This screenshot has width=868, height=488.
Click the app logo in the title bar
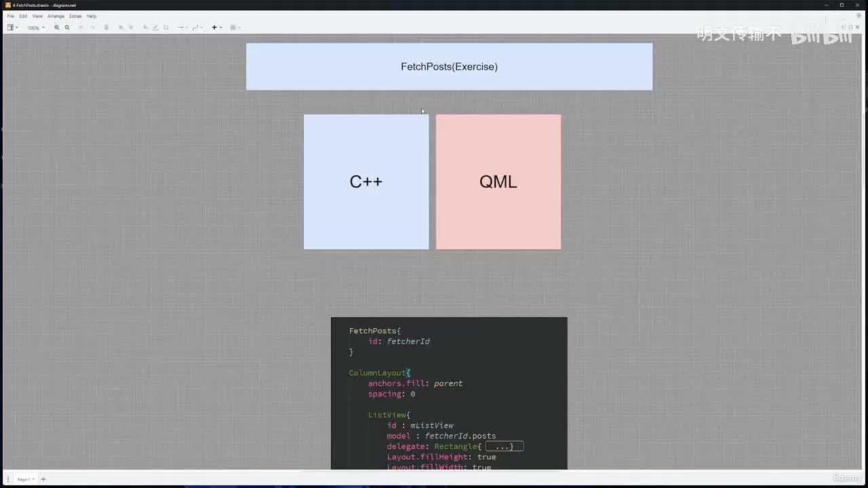(7, 5)
